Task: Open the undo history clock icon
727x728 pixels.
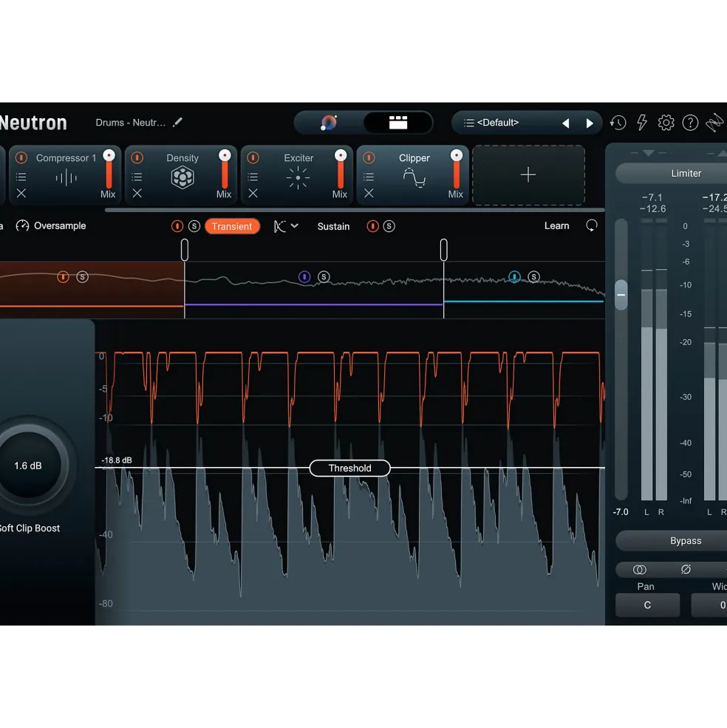Action: point(618,123)
